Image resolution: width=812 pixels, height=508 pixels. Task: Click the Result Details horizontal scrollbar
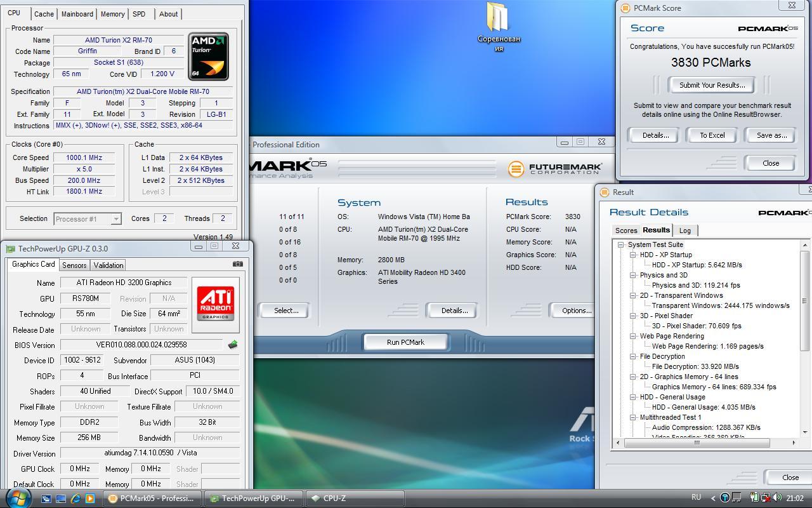click(697, 443)
